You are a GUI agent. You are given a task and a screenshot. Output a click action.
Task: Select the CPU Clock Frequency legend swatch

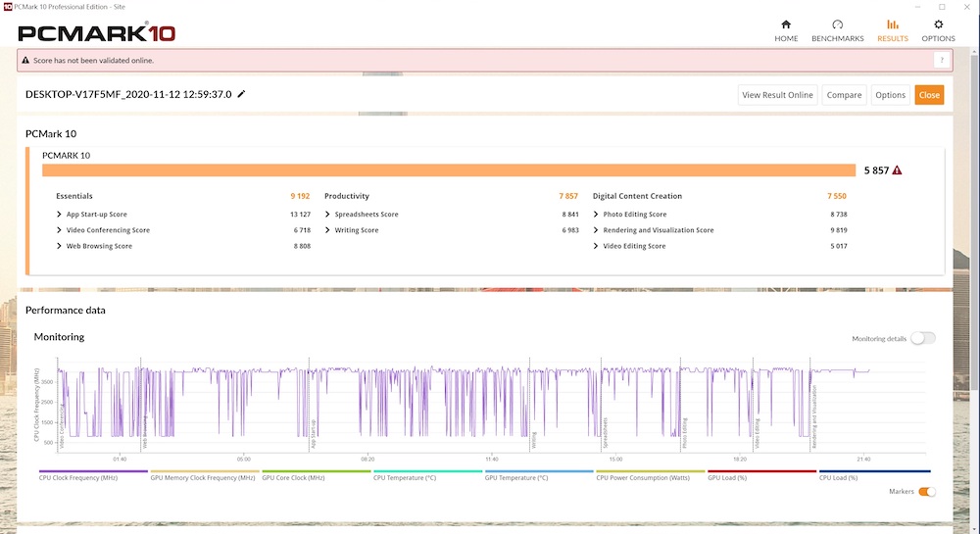(92, 471)
